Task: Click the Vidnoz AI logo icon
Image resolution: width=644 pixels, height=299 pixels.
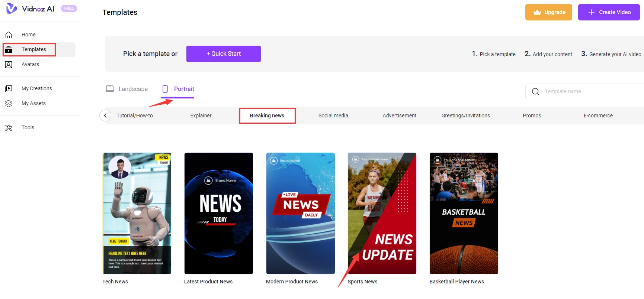Action: tap(12, 9)
